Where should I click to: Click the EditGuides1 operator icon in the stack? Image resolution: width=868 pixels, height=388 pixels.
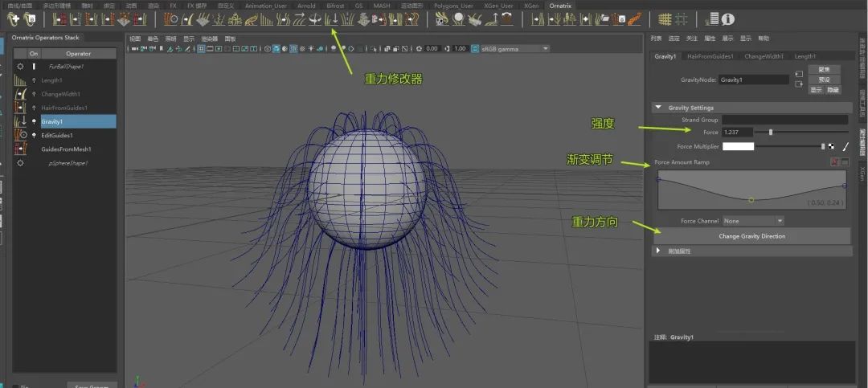(19, 135)
